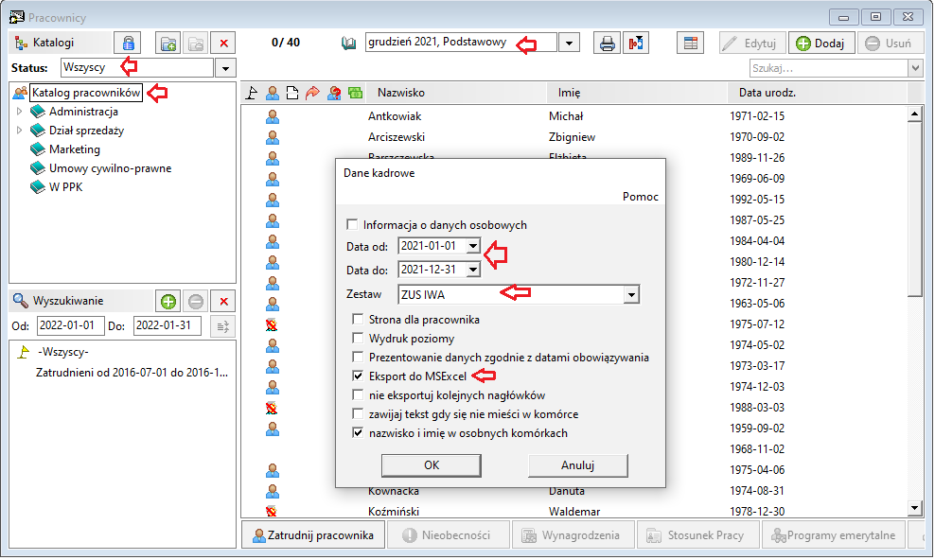Click the Od date field 2022-01-01

tap(70, 325)
